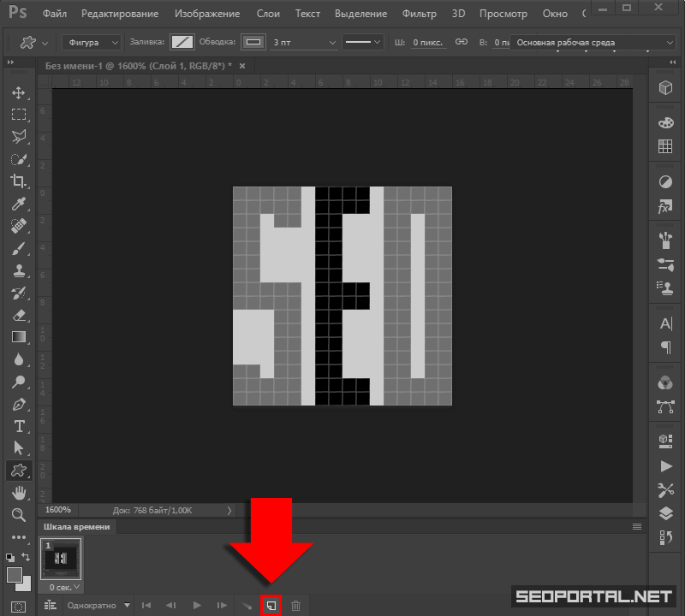This screenshot has width=685, height=616.
Task: Delete the selected timeline frame
Action: [295, 605]
